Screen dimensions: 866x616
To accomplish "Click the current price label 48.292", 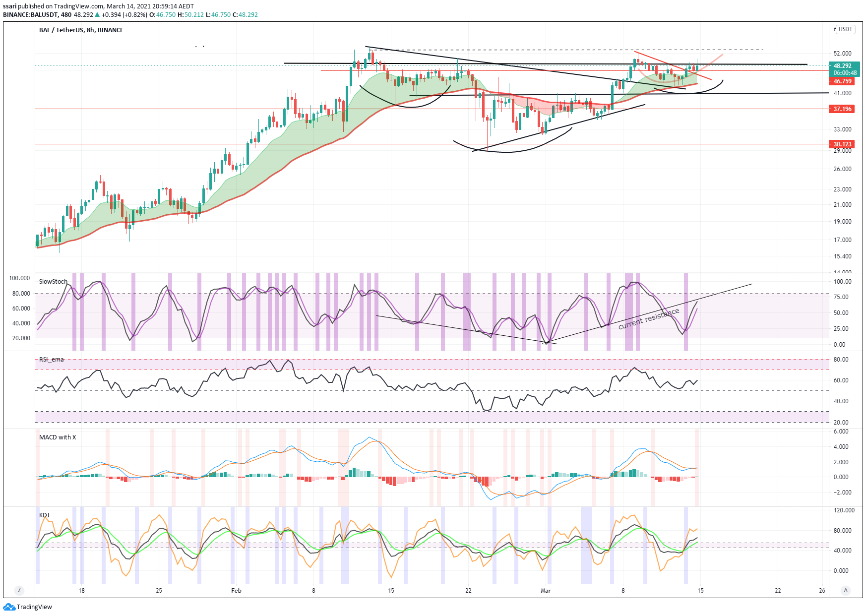I will click(x=842, y=66).
